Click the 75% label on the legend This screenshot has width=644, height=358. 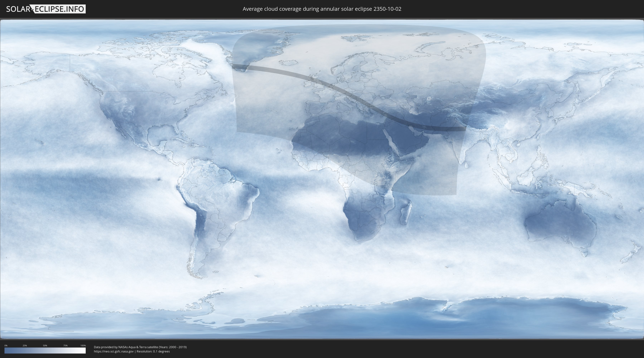(x=65, y=345)
